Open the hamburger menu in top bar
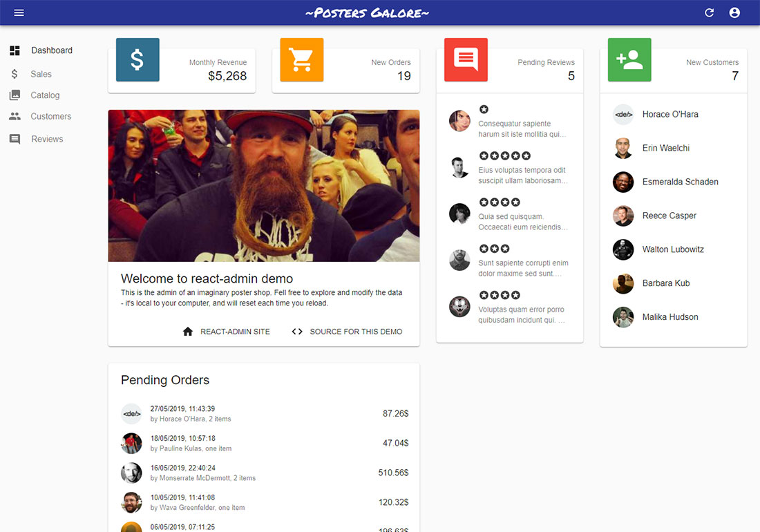This screenshot has width=760, height=532. tap(19, 12)
